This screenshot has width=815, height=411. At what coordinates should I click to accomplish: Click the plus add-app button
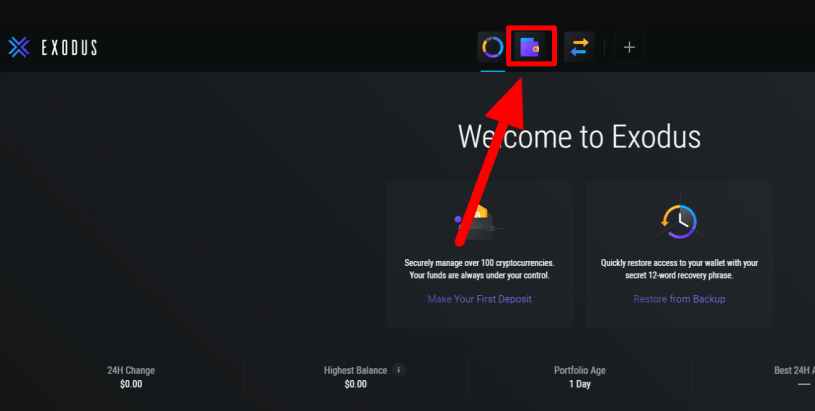click(629, 47)
